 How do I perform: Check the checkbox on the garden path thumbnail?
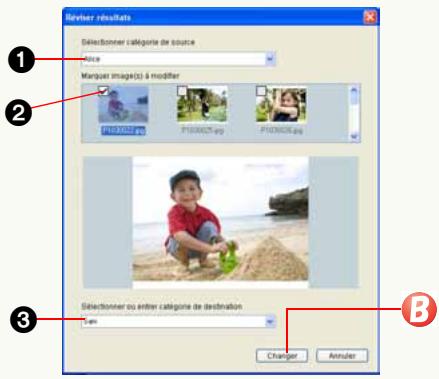coord(182,90)
